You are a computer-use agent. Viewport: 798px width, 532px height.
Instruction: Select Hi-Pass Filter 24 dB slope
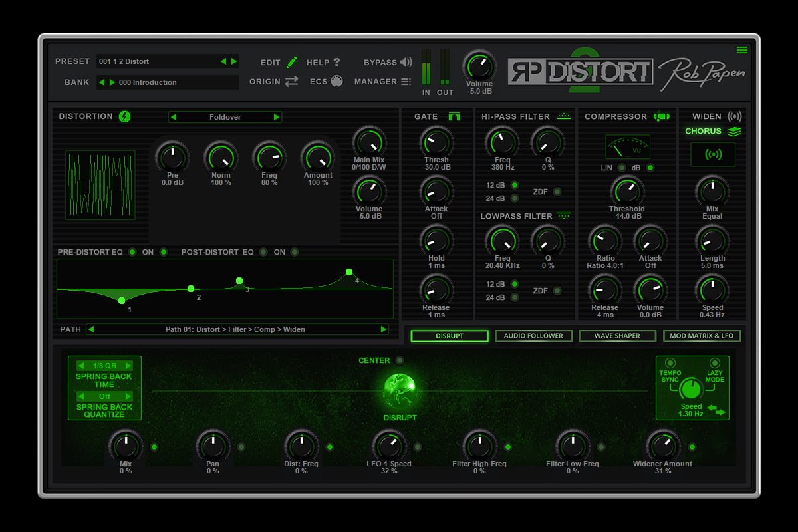(514, 198)
